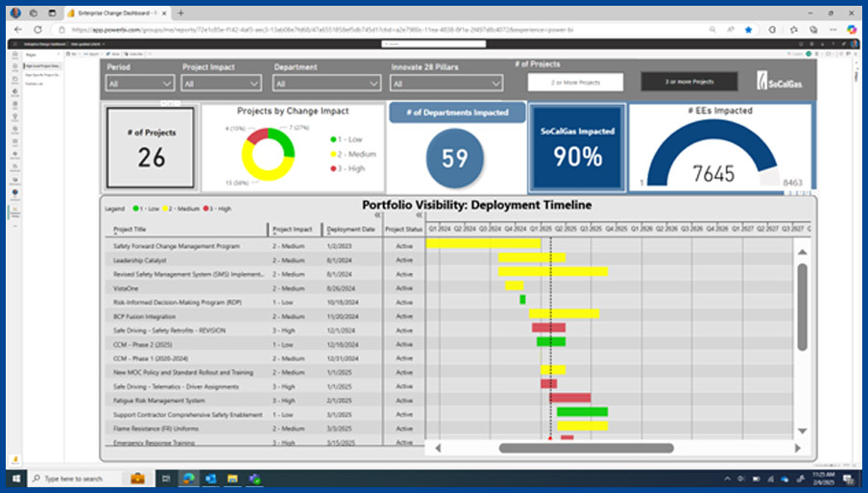Select the 59 departments circle
This screenshot has height=493, width=868.
[x=455, y=159]
